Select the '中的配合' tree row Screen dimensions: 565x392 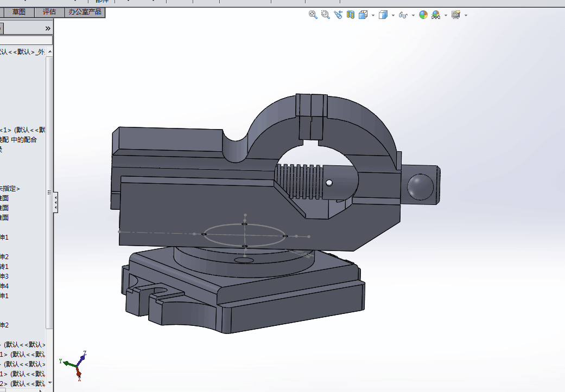pyautogui.click(x=18, y=140)
